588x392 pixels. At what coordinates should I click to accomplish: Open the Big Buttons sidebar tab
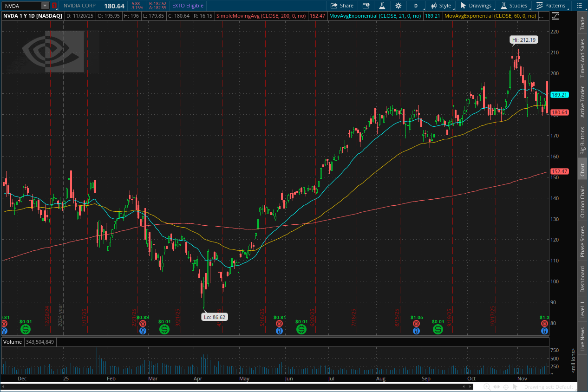coord(582,140)
